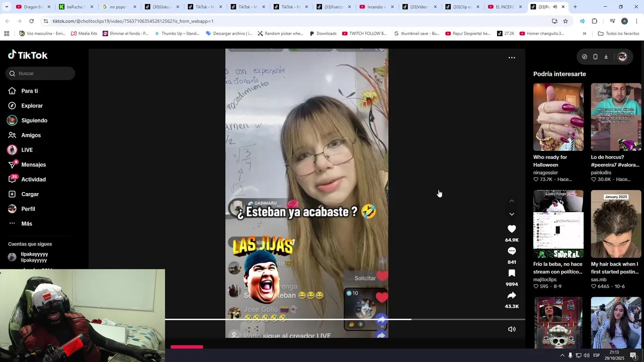Open ESP keyboard language switcher
The width and height of the screenshot is (644, 362).
(x=596, y=355)
